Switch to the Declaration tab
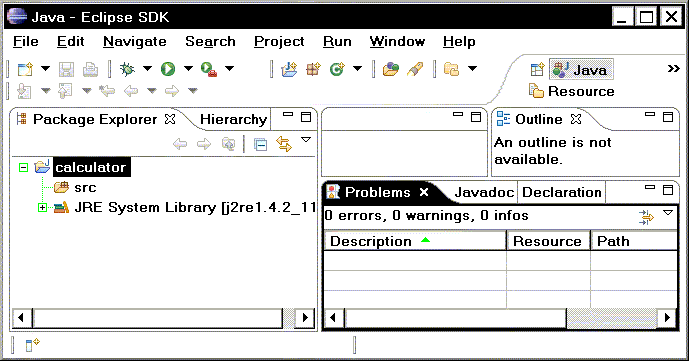 pos(562,192)
